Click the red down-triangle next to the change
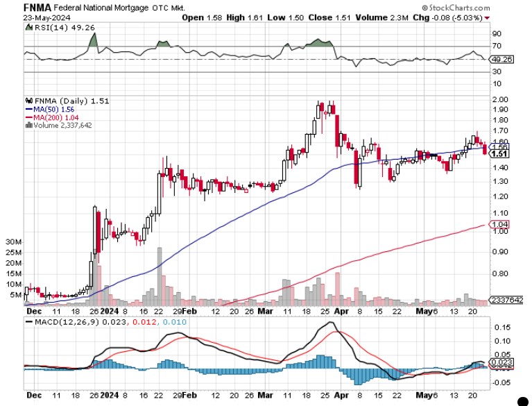532x406 pixels. [x=487, y=18]
